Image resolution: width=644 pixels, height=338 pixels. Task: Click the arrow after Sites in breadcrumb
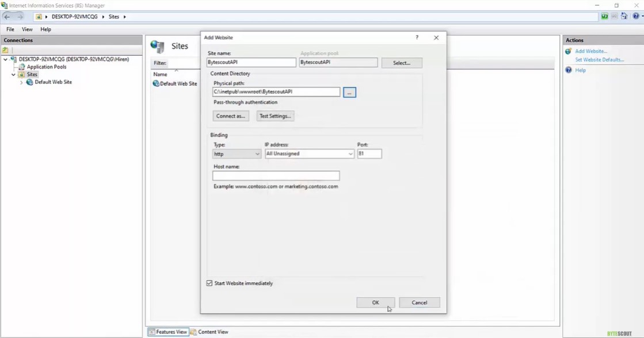[x=124, y=17]
